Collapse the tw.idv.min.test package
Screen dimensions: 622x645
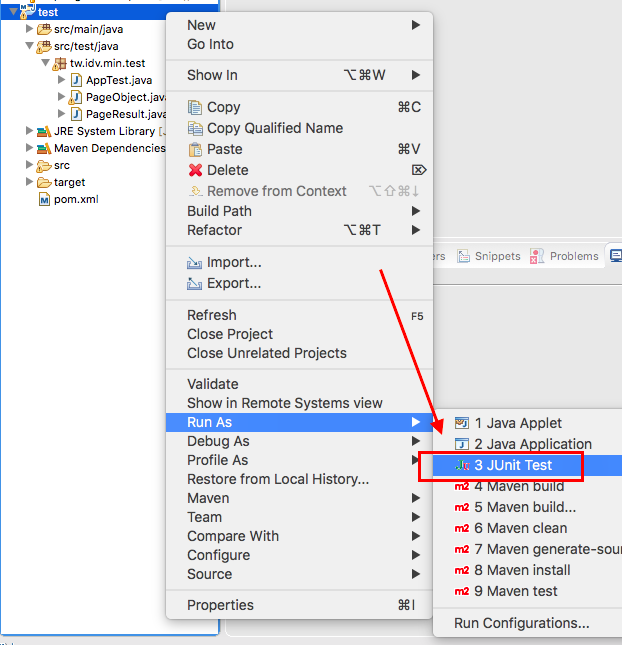point(45,63)
